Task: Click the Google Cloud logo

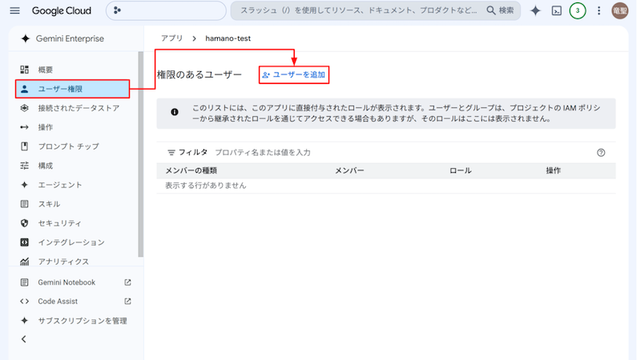Action: point(62,10)
